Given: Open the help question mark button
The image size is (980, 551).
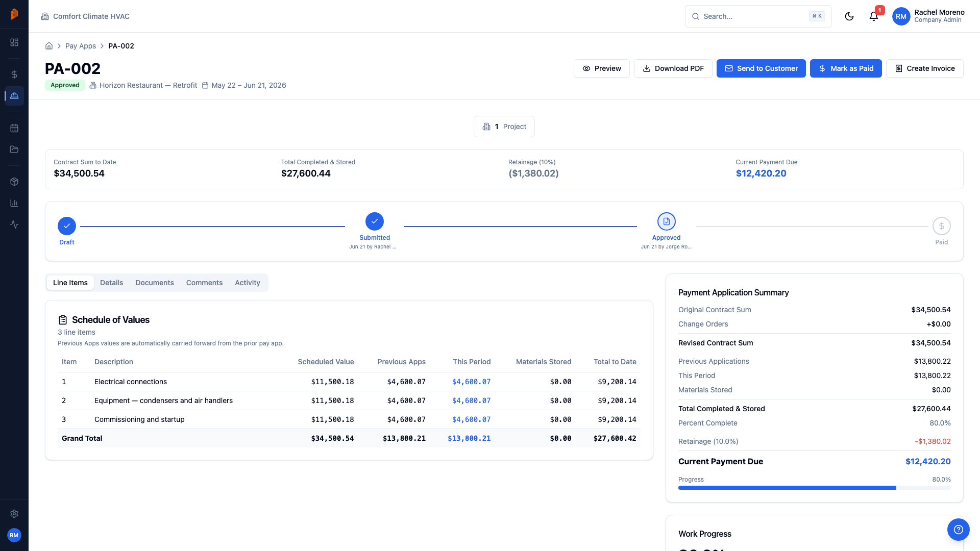Looking at the screenshot, I should coord(958,530).
